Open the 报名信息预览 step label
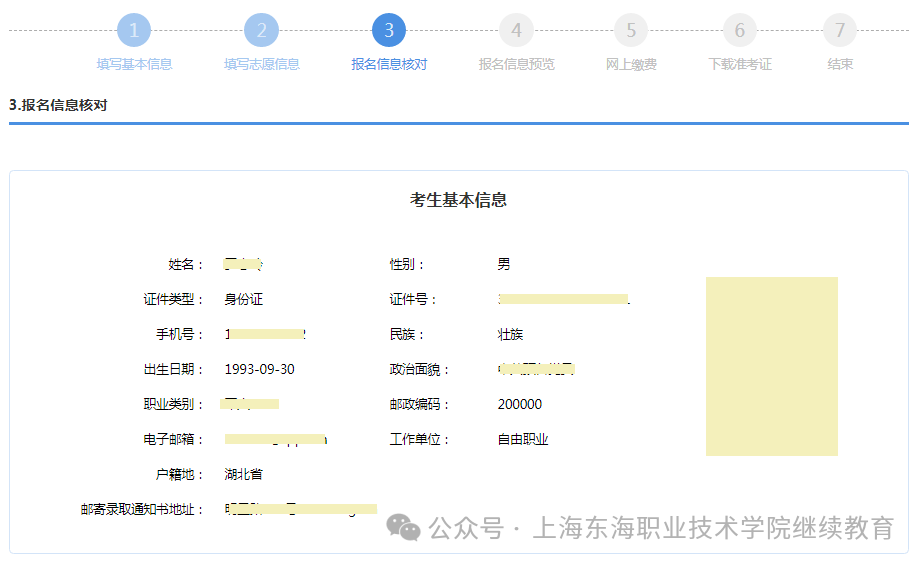Screen dimensions: 924x565 click(x=516, y=64)
